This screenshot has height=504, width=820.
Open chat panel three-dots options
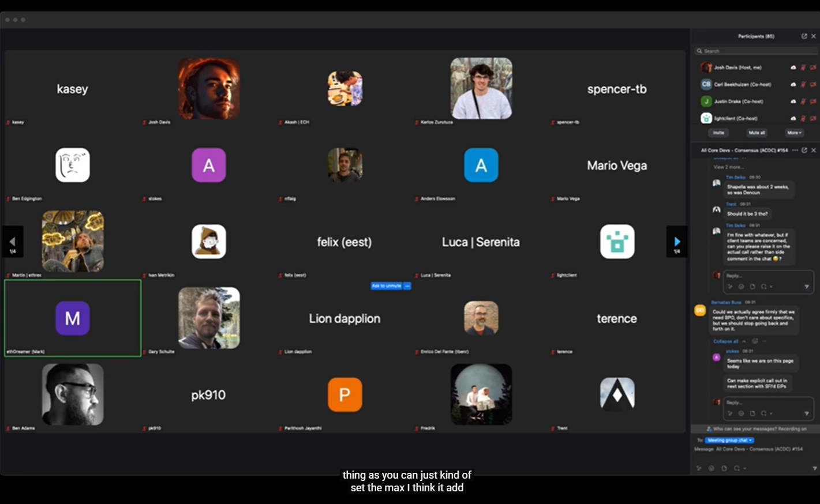click(795, 150)
